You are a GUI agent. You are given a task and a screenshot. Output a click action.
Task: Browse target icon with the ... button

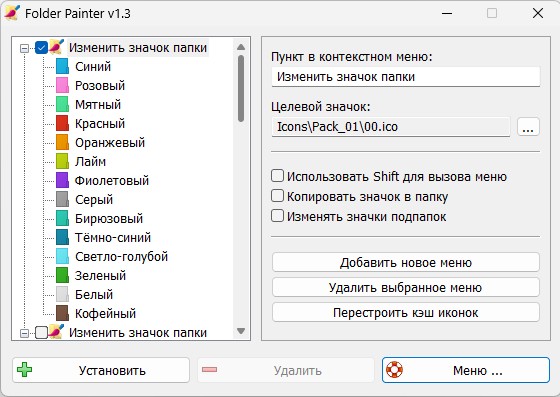[528, 127]
